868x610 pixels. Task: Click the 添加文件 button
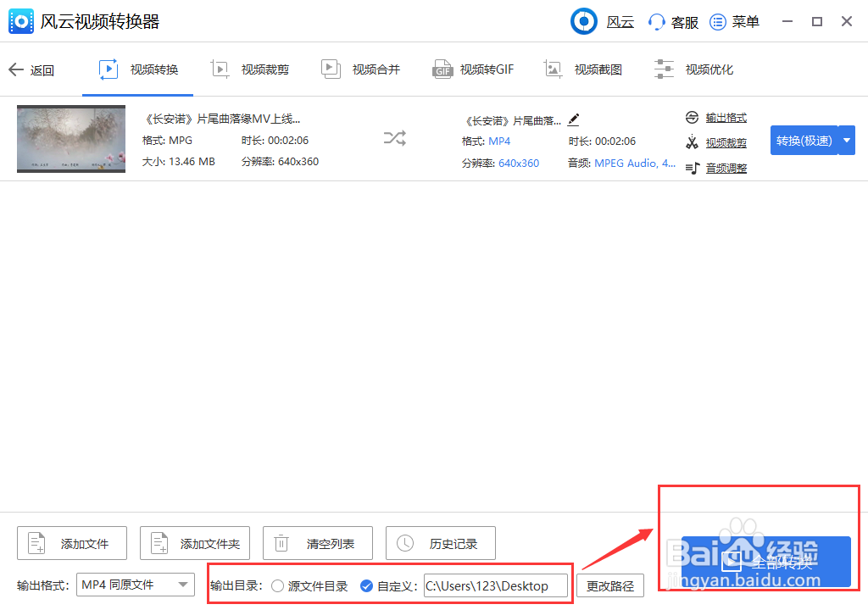click(x=72, y=544)
